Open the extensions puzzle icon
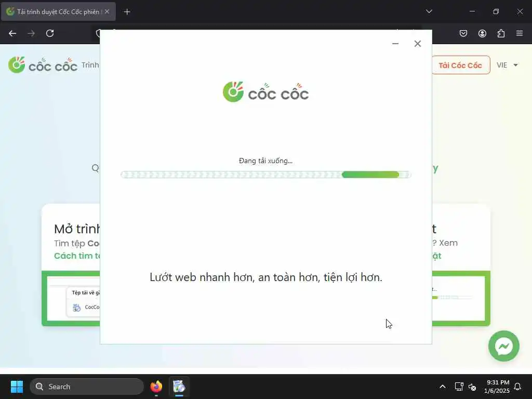Screen dimensions: 532x399 [501, 33]
